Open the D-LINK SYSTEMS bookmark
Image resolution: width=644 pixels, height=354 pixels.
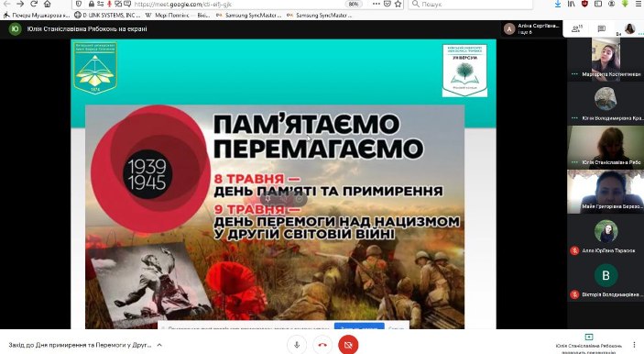pos(107,16)
